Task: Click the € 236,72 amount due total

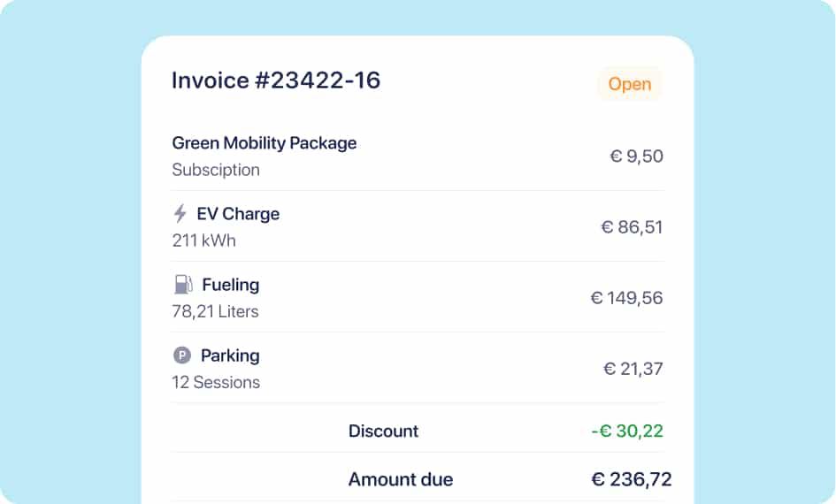Action: tap(631, 480)
